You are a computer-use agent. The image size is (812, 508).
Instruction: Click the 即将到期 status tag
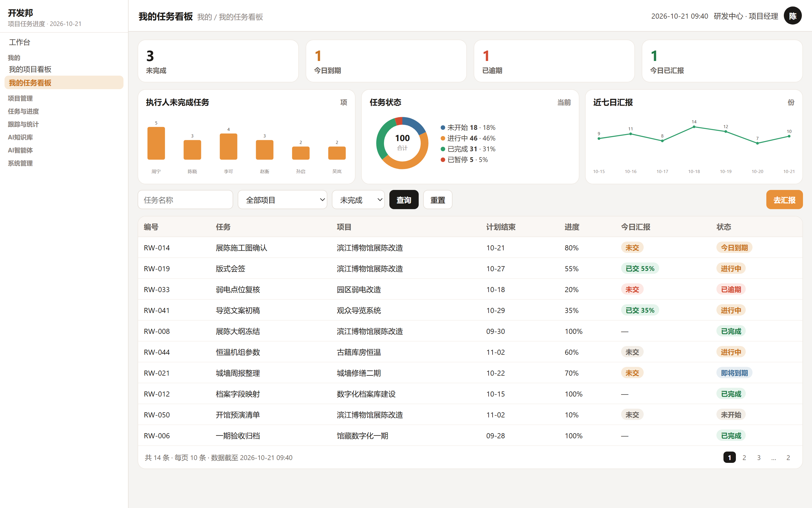734,373
